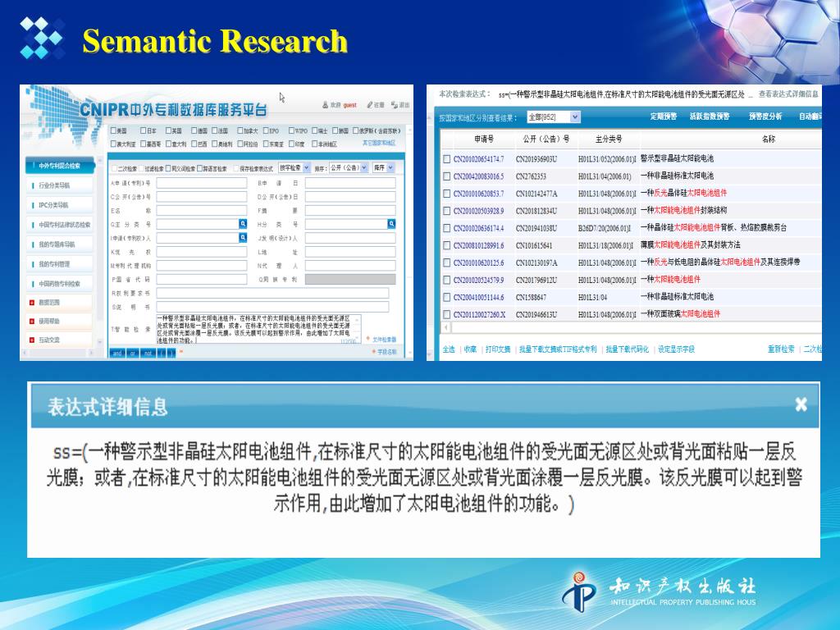The width and height of the screenshot is (840, 630).
Task: Open 我的专题库导航 sidebar item
Action: pyautogui.click(x=59, y=244)
